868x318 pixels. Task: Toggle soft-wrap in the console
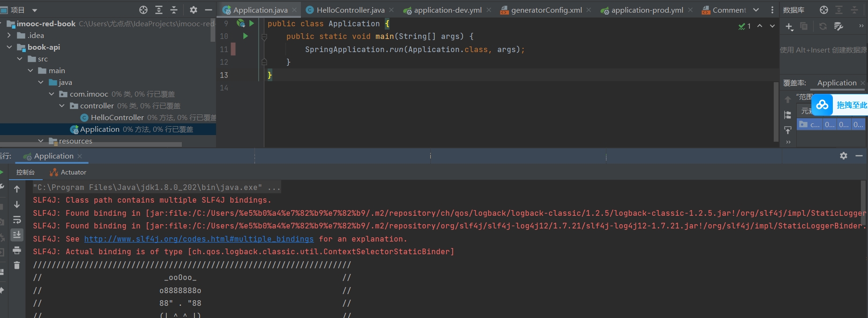tap(17, 220)
